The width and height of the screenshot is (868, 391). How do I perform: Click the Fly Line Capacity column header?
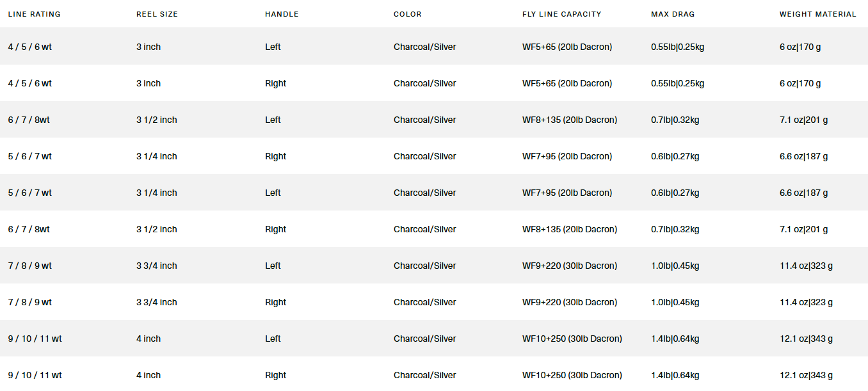click(561, 14)
